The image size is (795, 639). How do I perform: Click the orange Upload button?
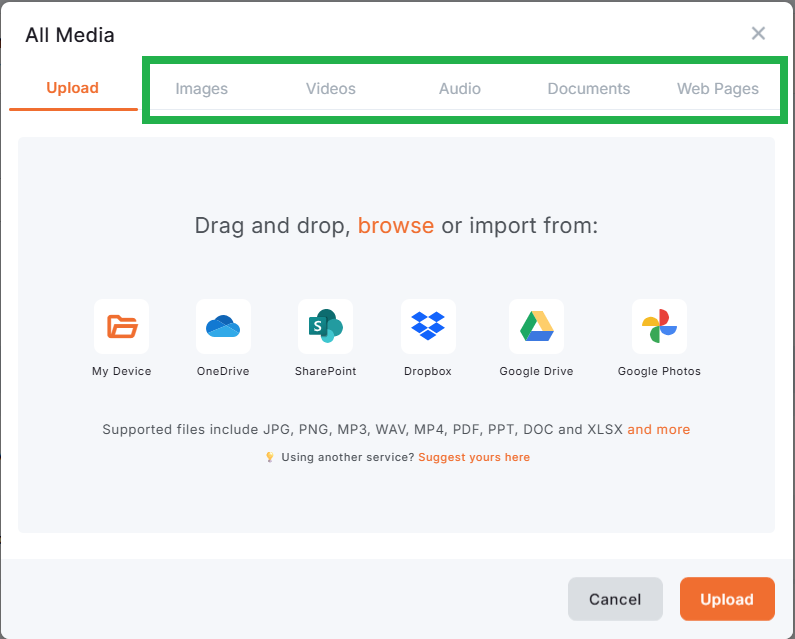coord(727,599)
